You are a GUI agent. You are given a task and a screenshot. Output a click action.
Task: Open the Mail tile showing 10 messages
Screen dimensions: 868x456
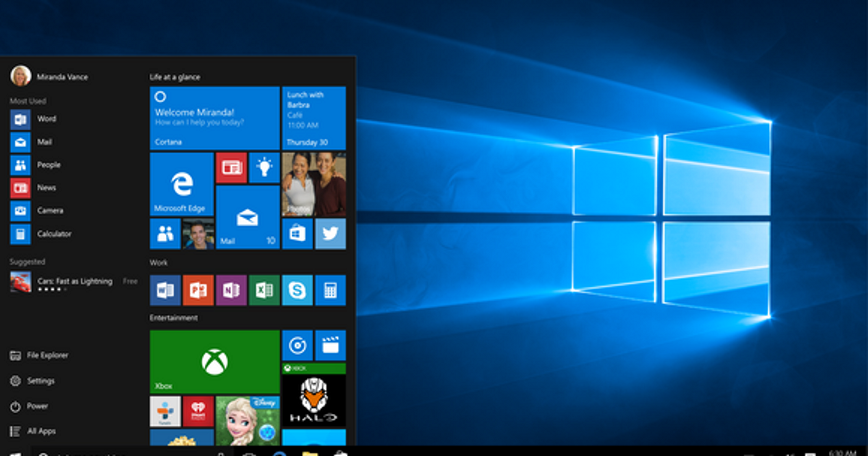click(247, 217)
